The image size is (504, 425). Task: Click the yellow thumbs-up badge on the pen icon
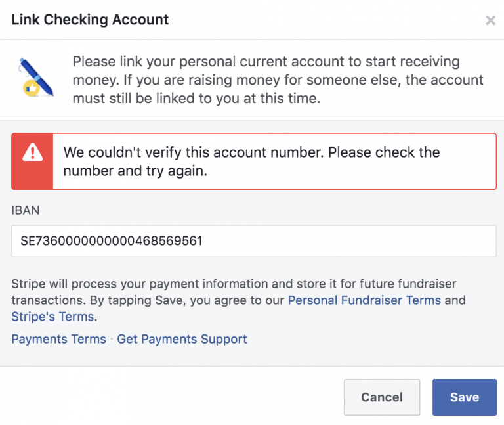(30, 89)
